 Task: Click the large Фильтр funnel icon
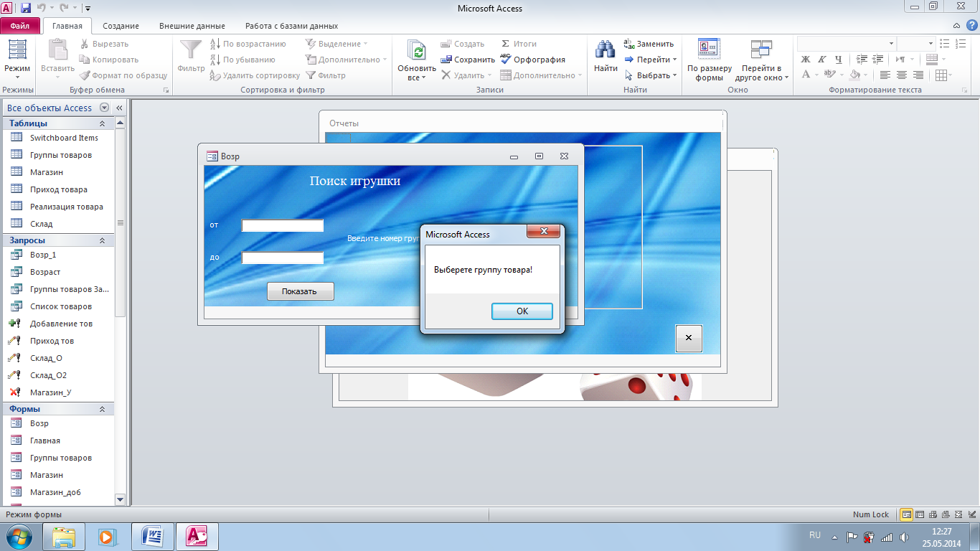[x=191, y=50]
